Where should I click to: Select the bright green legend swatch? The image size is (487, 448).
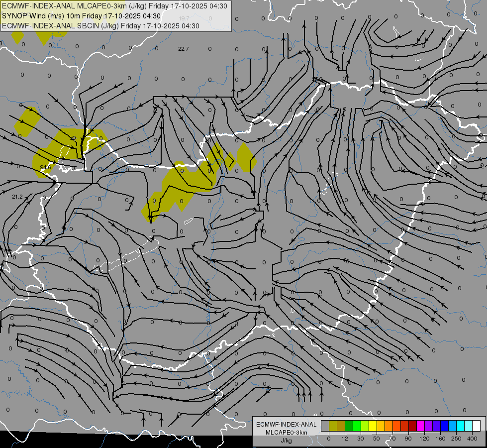[357, 426]
